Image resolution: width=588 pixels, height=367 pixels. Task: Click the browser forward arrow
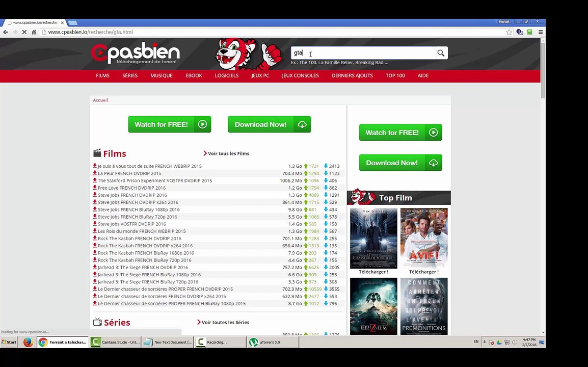(15, 32)
